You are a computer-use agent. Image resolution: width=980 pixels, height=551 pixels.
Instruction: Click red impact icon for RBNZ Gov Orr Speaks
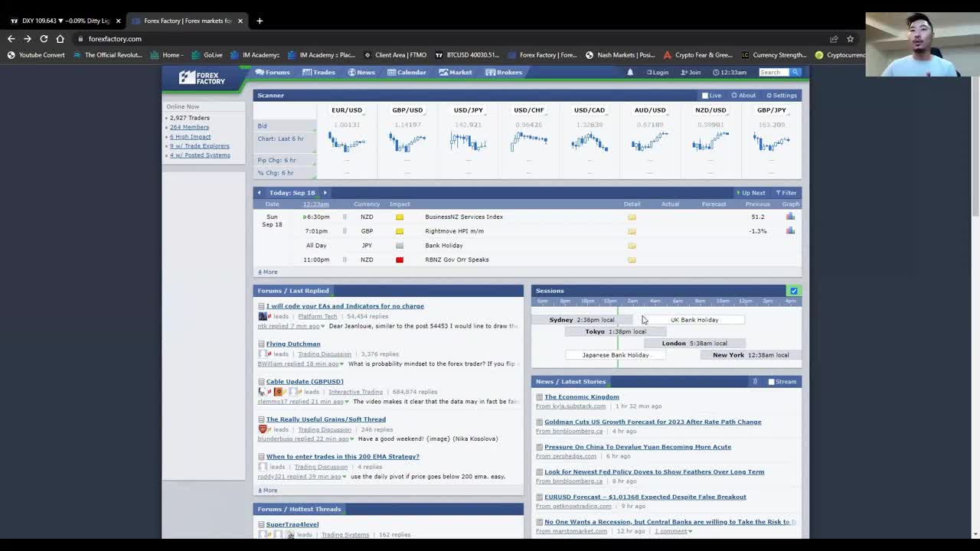click(x=399, y=260)
